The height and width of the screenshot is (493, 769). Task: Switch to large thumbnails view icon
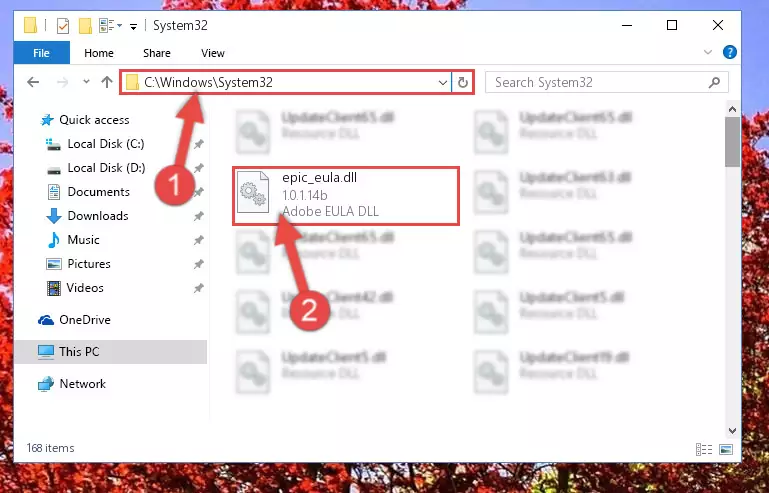pyautogui.click(x=726, y=449)
